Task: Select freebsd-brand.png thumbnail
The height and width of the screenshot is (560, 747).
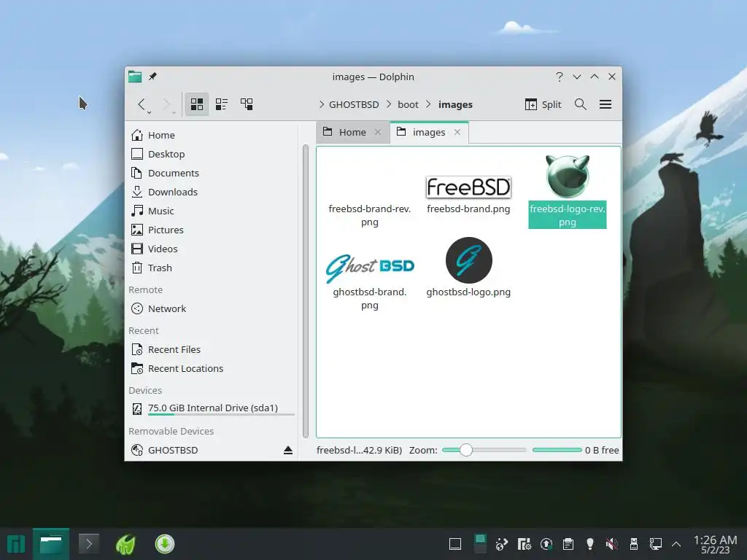Action: tap(468, 187)
